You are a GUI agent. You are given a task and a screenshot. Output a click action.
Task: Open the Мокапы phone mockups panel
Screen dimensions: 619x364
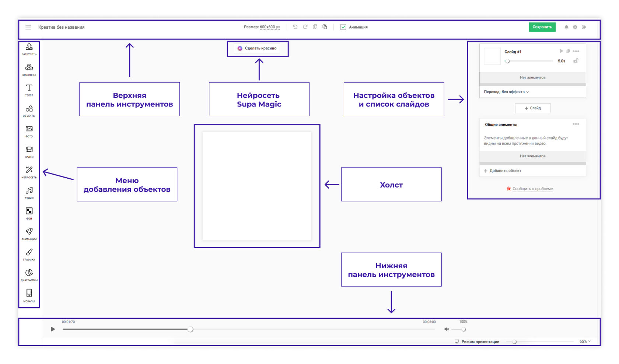point(29,296)
